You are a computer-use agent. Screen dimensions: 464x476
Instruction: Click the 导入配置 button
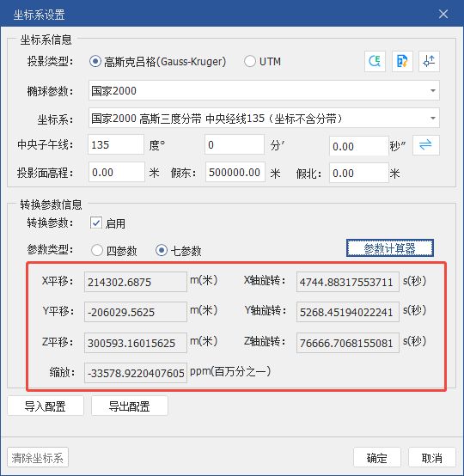coord(46,406)
